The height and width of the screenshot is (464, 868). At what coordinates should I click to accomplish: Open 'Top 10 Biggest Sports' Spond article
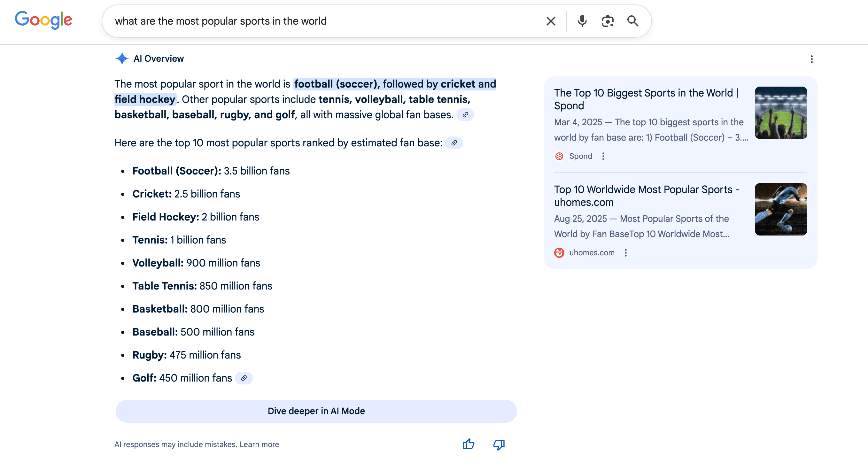(646, 99)
